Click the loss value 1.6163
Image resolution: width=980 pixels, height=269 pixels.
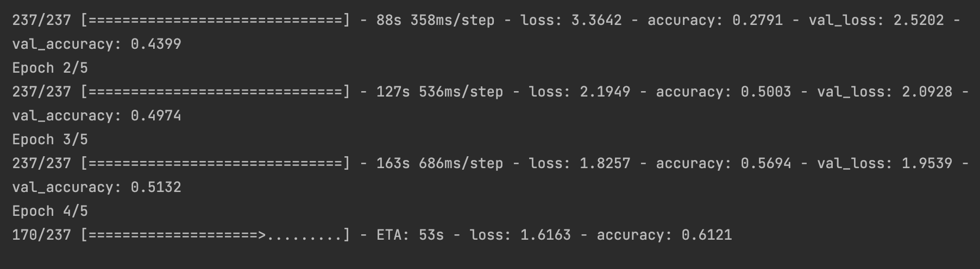(545, 235)
